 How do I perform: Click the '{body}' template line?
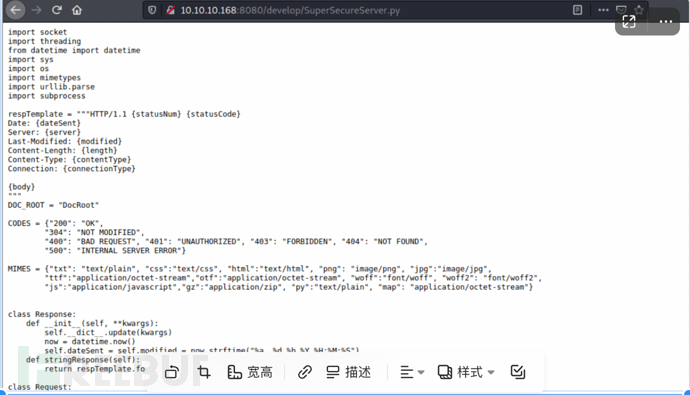point(21,187)
